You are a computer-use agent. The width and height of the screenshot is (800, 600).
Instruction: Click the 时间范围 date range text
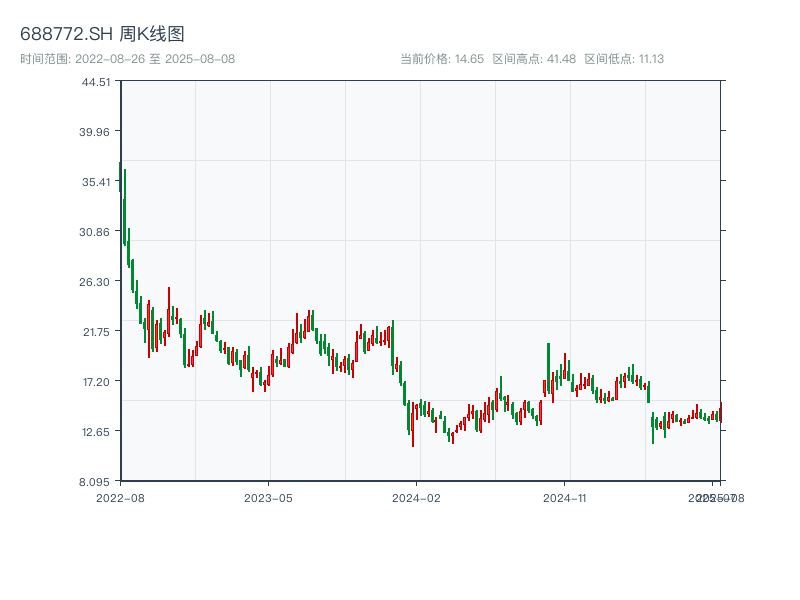click(127, 59)
